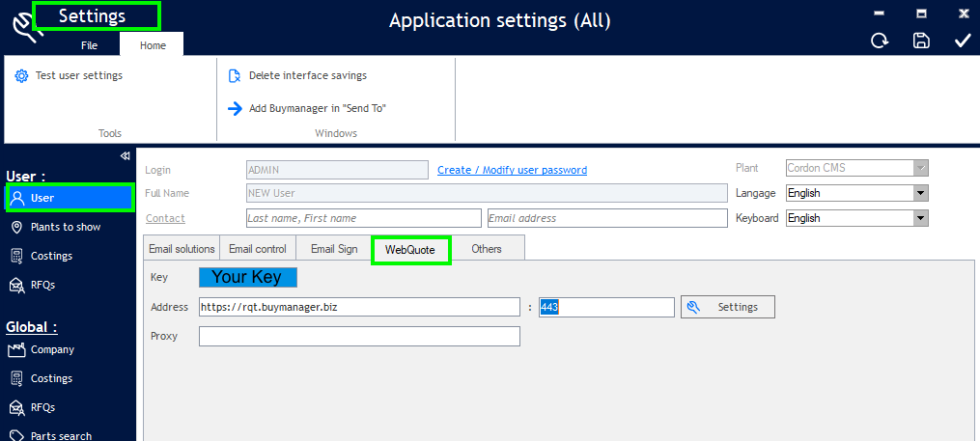Click the refresh icon in title bar

pyautogui.click(x=879, y=41)
